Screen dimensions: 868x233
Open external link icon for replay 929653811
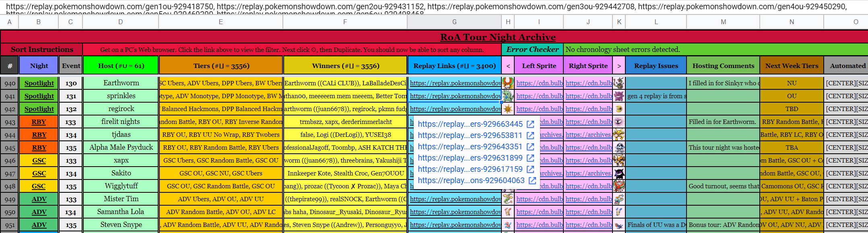530,136
